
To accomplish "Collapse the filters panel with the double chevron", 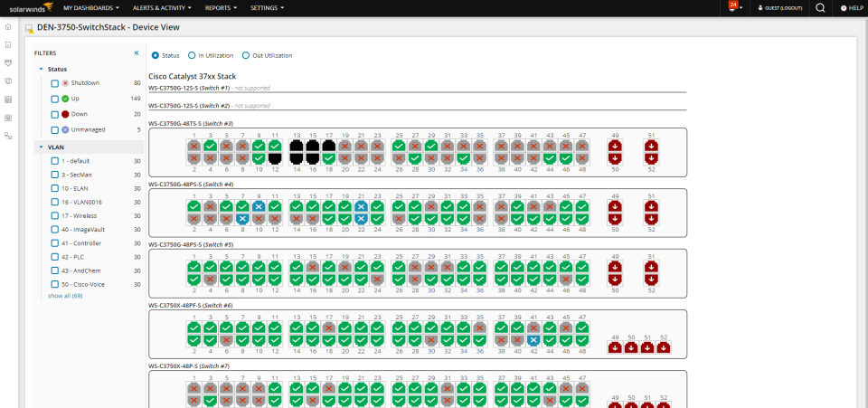I will [x=137, y=53].
